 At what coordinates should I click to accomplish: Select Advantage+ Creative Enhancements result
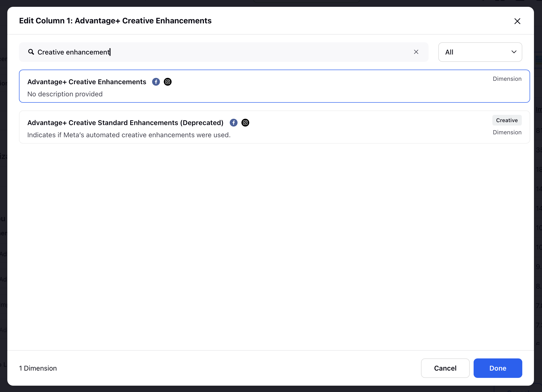(274, 86)
